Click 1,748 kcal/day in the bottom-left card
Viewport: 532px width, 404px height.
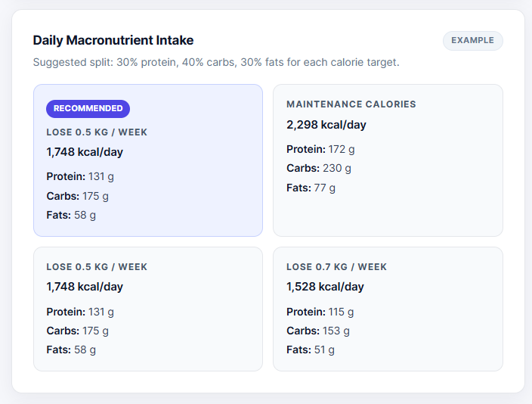(x=85, y=287)
